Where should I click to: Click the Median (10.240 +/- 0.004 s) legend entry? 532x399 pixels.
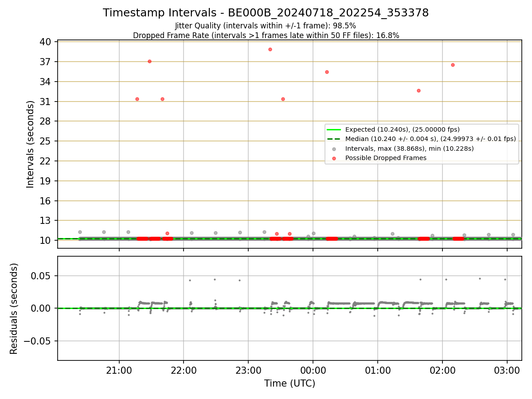tap(430, 139)
